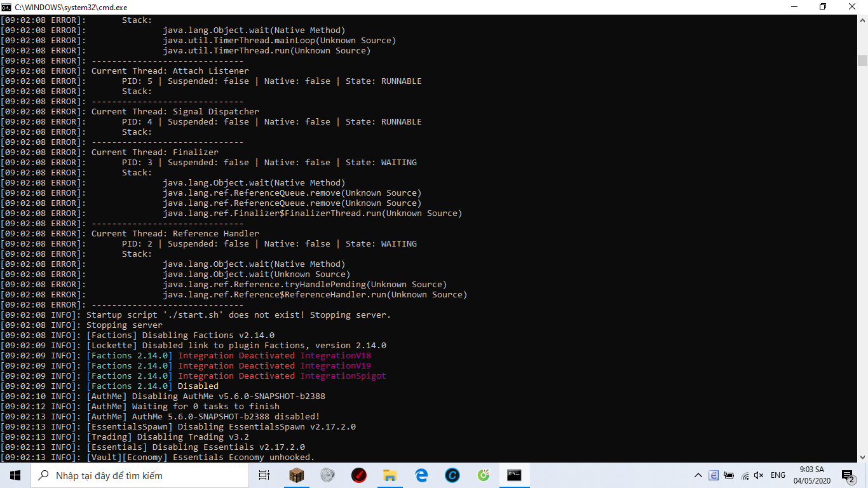This screenshot has height=488, width=868.
Task: Click the muted volume tray icon
Action: coord(759,475)
